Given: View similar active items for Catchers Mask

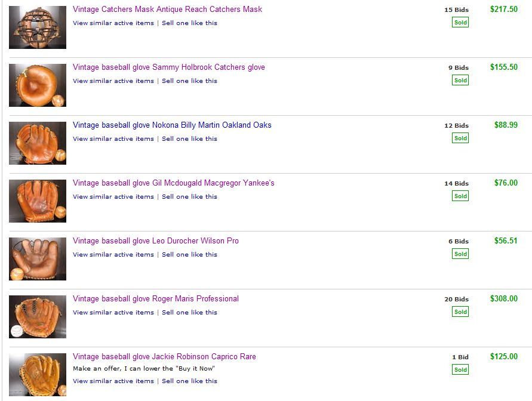Looking at the screenshot, I should (113, 23).
